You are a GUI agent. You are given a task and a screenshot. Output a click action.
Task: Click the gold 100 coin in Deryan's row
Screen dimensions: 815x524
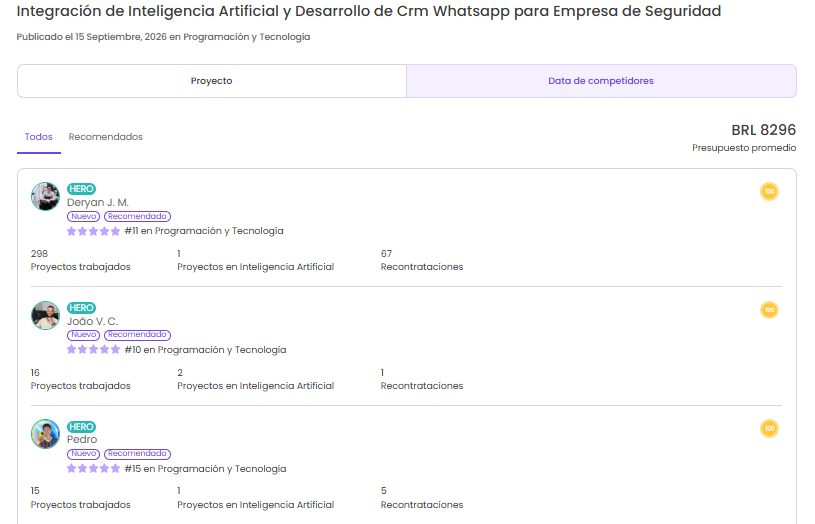[x=769, y=191]
